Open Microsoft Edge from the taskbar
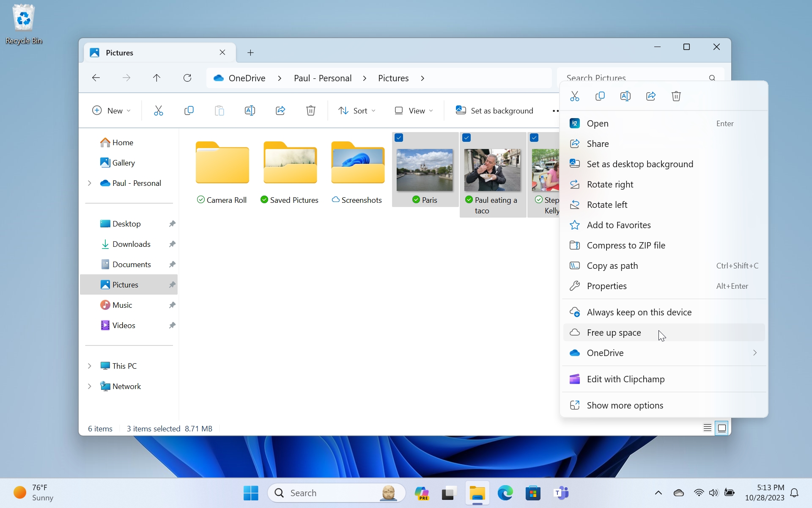Screen dimensions: 812x508 (505, 493)
